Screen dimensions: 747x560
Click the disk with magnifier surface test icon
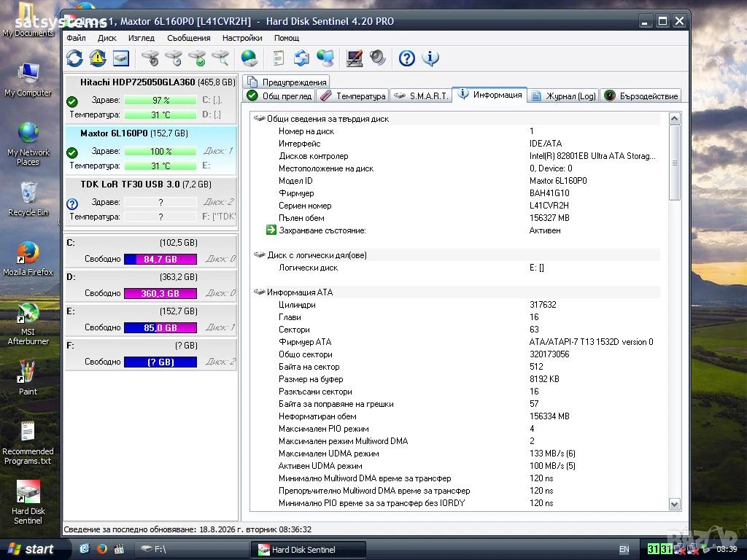click(220, 58)
